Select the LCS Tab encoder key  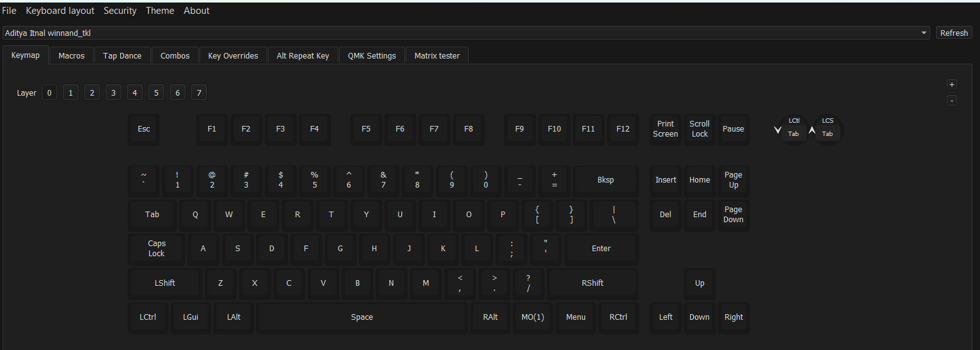coord(828,130)
